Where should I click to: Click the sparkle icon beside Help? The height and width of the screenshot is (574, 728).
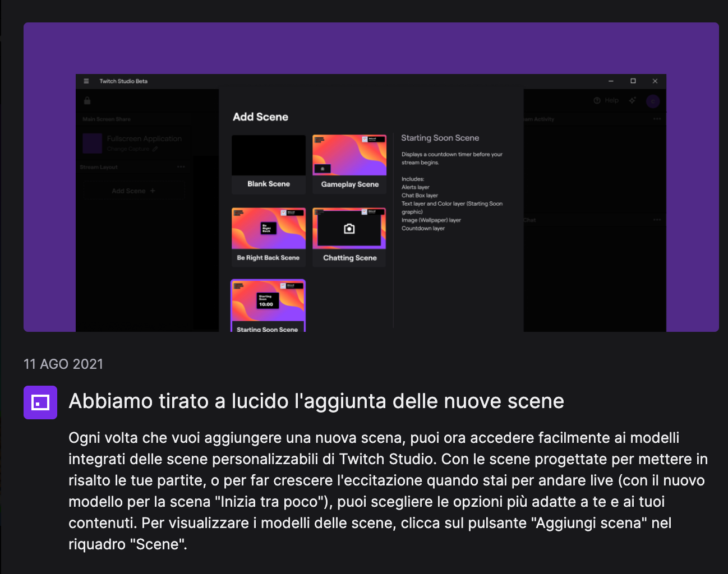coord(633,101)
